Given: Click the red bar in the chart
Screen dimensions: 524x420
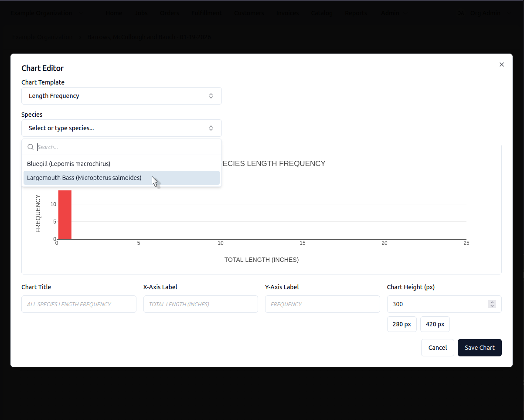Looking at the screenshot, I should pyautogui.click(x=65, y=214).
